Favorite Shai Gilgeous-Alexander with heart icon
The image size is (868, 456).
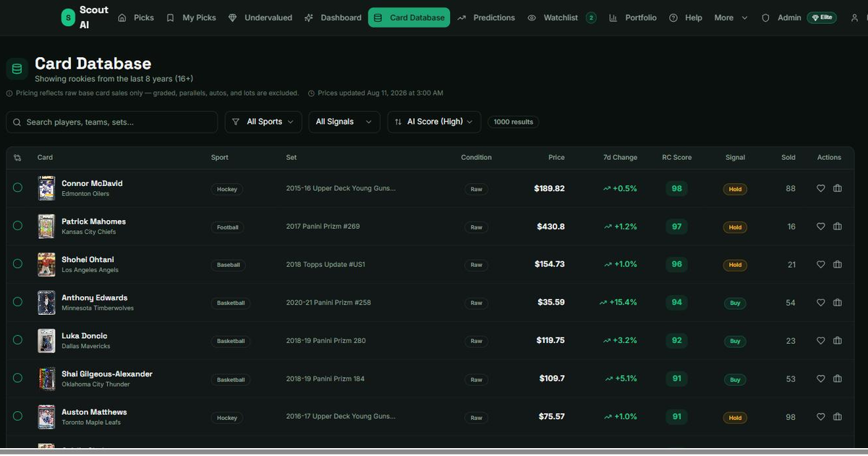point(820,379)
